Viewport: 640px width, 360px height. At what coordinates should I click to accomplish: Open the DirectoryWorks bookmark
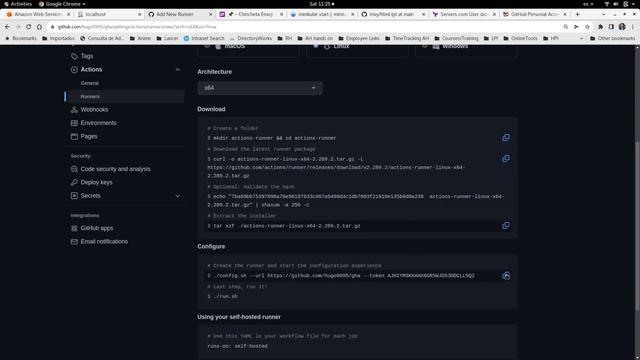pyautogui.click(x=251, y=38)
